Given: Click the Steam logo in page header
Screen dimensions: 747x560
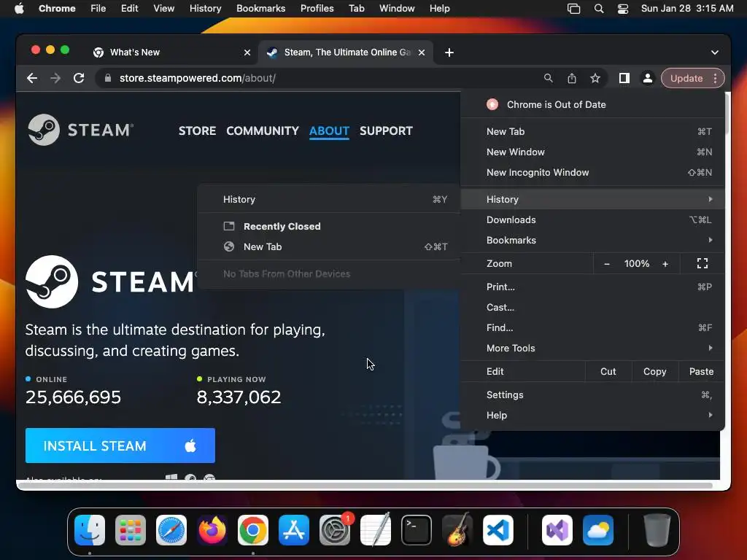Looking at the screenshot, I should pos(80,130).
